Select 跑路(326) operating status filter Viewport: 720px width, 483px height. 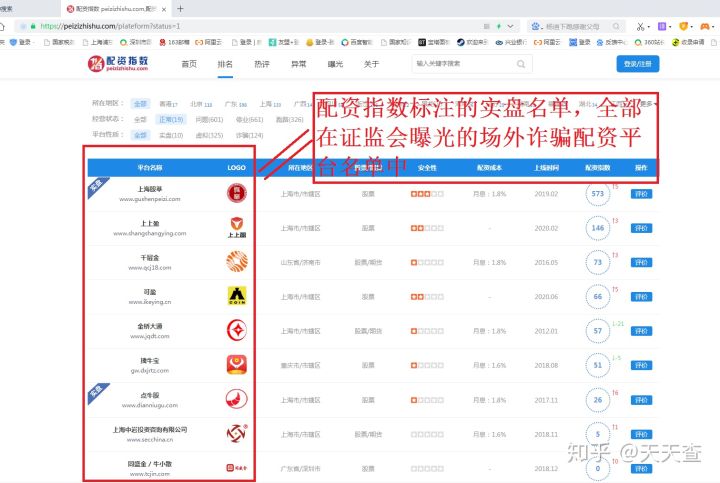[290, 119]
